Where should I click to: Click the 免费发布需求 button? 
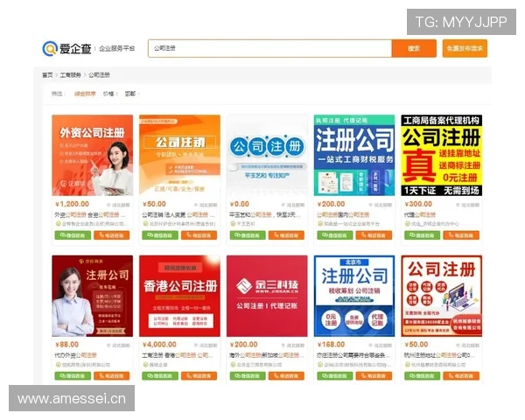[x=465, y=49]
